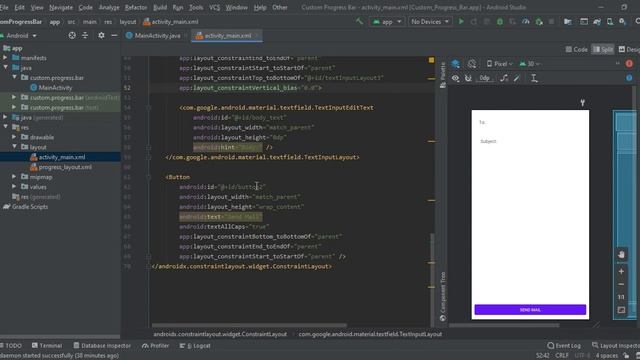Open SDK Manager icon
Image resolution: width=640 pixels, height=360 pixels.
(622, 22)
